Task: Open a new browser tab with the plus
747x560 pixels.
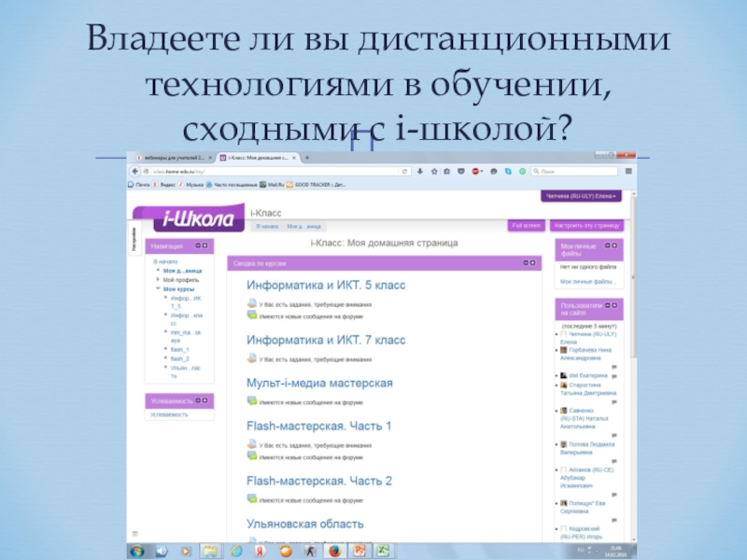Action: (x=307, y=158)
